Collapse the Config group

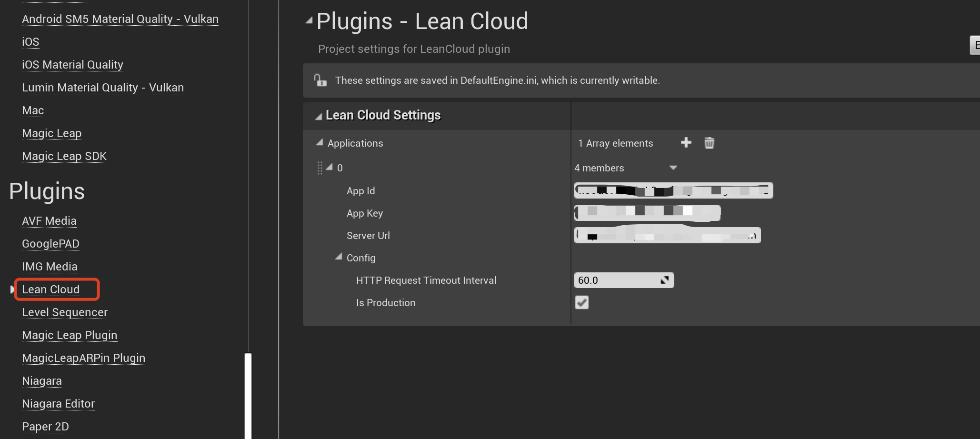point(339,257)
